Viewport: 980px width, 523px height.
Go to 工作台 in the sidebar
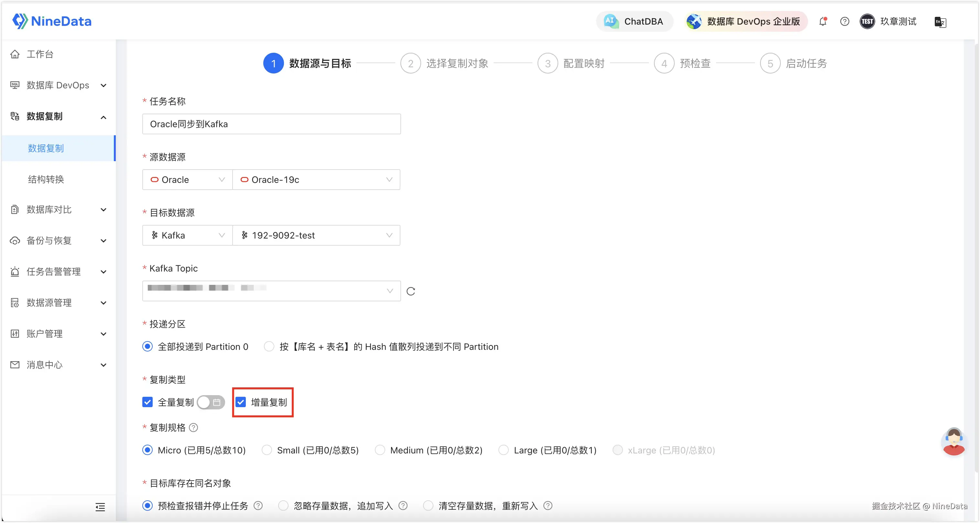[39, 54]
